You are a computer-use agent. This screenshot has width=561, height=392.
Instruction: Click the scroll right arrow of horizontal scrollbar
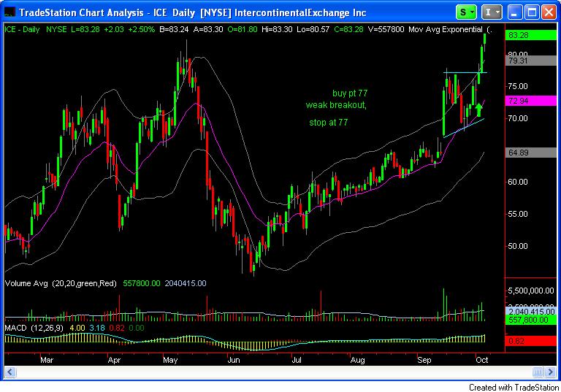tap(550, 372)
